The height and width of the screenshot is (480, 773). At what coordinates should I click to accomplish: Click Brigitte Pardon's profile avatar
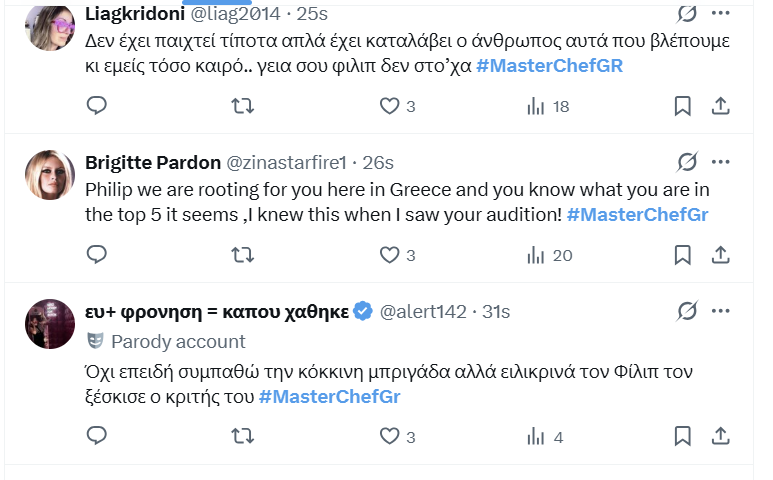tap(49, 174)
